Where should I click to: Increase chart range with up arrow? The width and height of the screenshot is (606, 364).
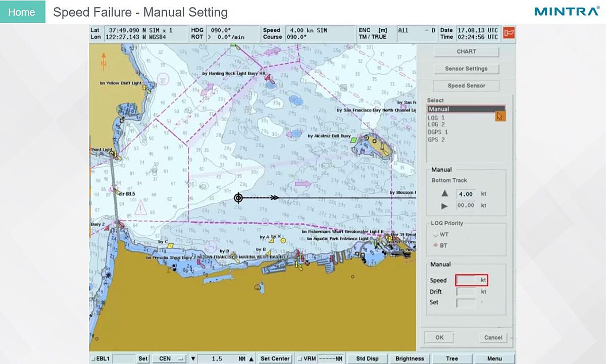tap(251, 359)
